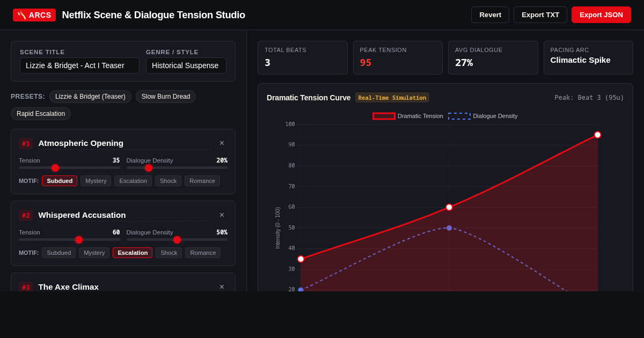Adjust Tension slider for Whispered Accusation
This screenshot has width=644, height=338.
69,240
